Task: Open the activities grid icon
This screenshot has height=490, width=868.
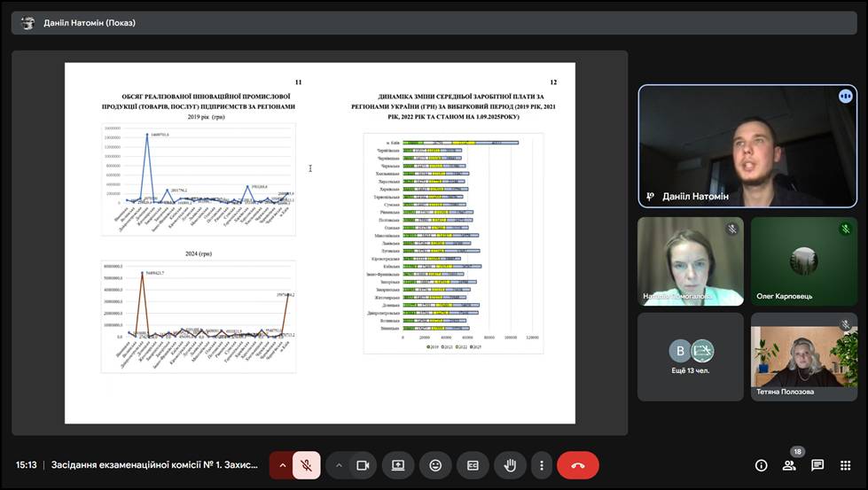Action: [845, 465]
